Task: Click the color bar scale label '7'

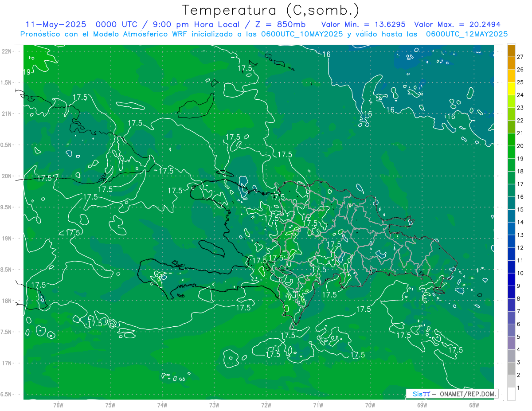Action: click(x=519, y=311)
